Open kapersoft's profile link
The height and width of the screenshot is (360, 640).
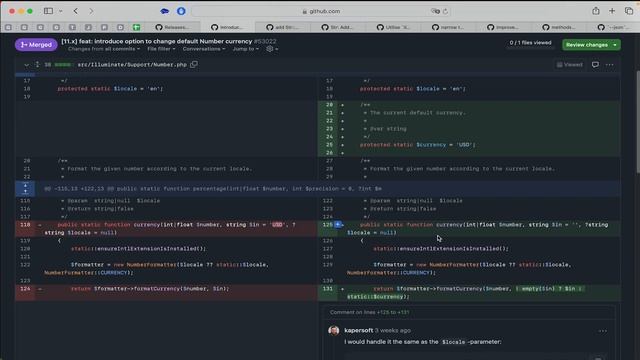tap(358, 330)
